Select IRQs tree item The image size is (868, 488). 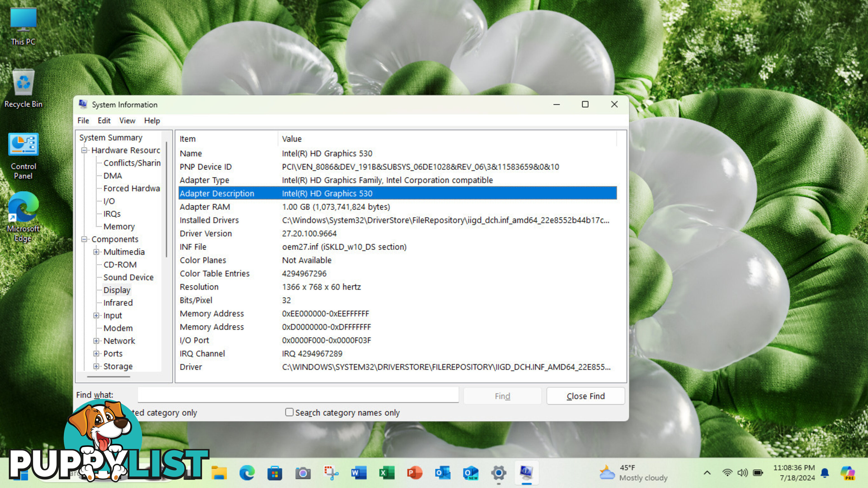(112, 214)
